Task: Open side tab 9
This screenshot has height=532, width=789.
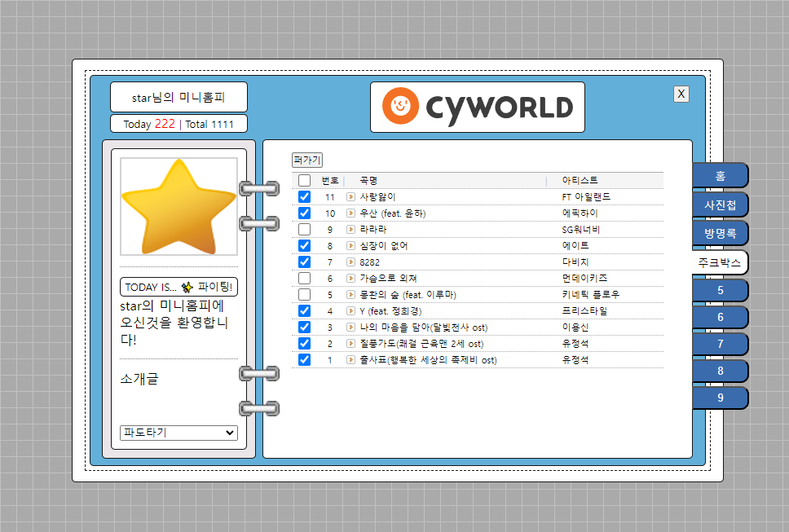Action: [x=720, y=398]
